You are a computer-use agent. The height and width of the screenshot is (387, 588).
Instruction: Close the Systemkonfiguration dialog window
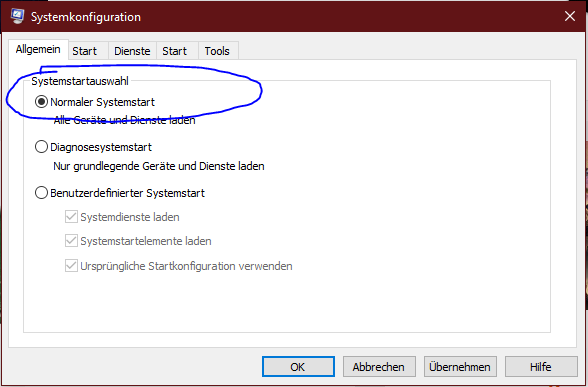coord(570,16)
